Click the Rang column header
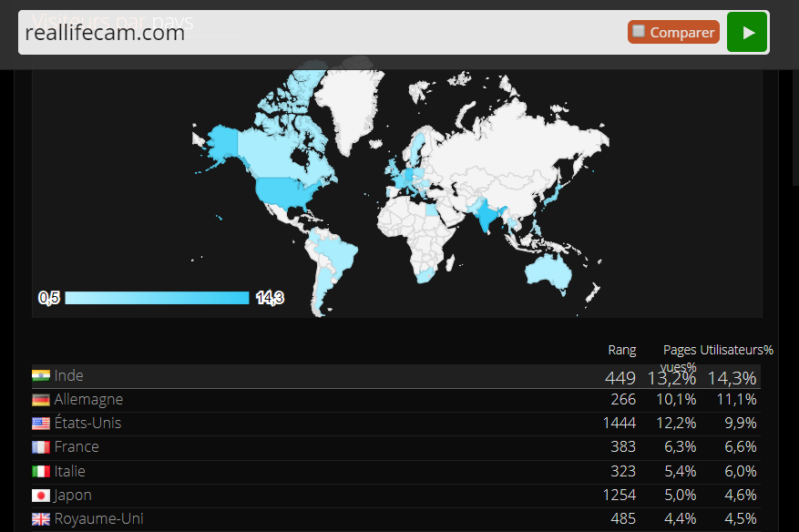The image size is (799, 532). [x=622, y=350]
